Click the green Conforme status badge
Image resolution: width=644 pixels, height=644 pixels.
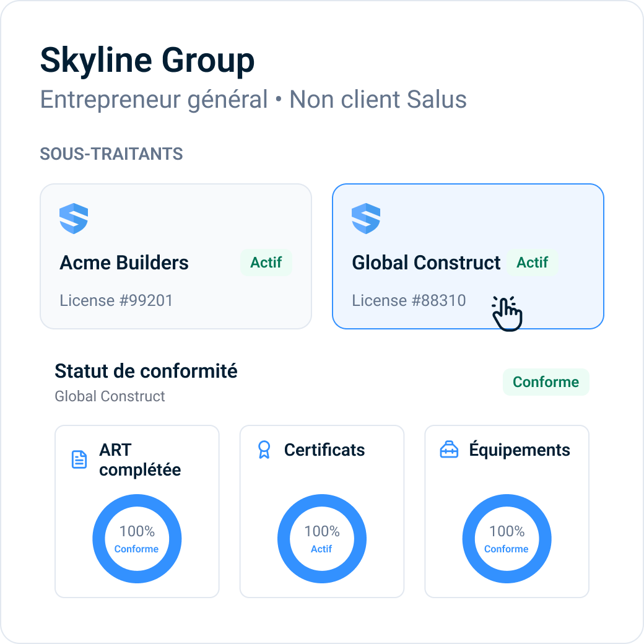point(546,382)
